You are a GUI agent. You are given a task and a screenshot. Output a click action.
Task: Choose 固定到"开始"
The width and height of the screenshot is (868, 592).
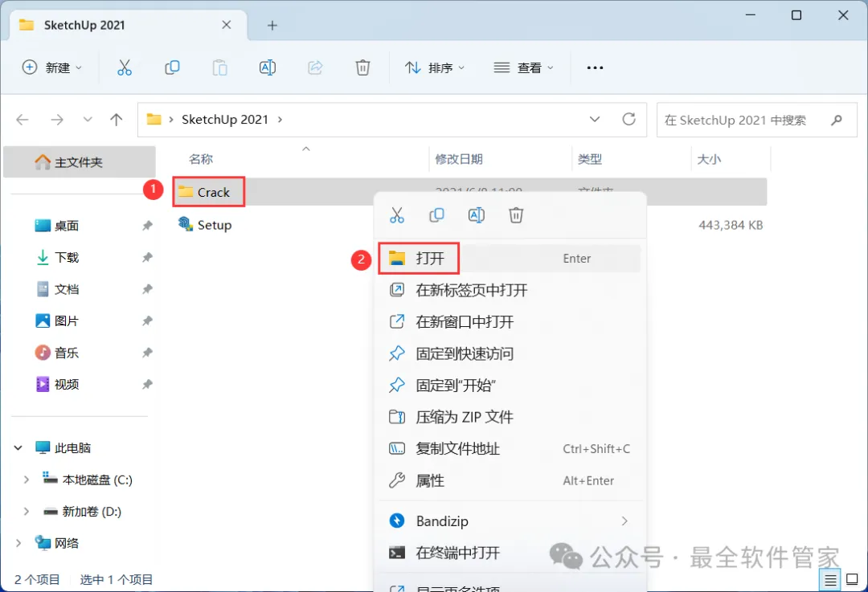pos(510,385)
